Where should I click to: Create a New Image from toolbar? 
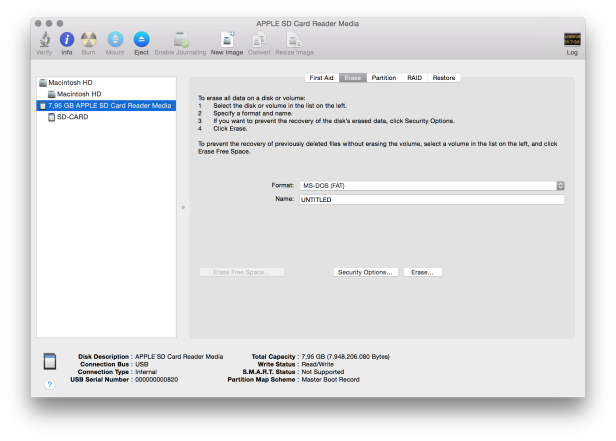227,39
